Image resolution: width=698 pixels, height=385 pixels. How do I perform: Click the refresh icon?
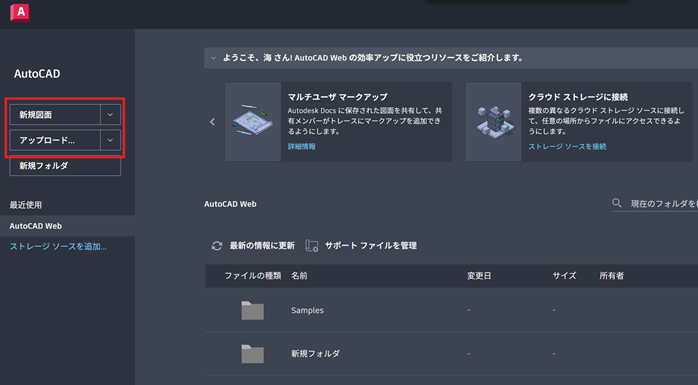217,246
